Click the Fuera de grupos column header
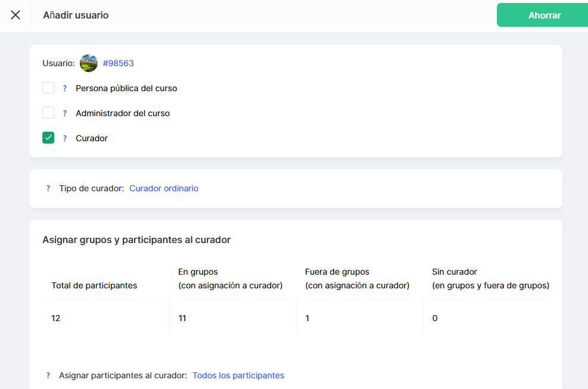The image size is (588, 389). pyautogui.click(x=357, y=279)
